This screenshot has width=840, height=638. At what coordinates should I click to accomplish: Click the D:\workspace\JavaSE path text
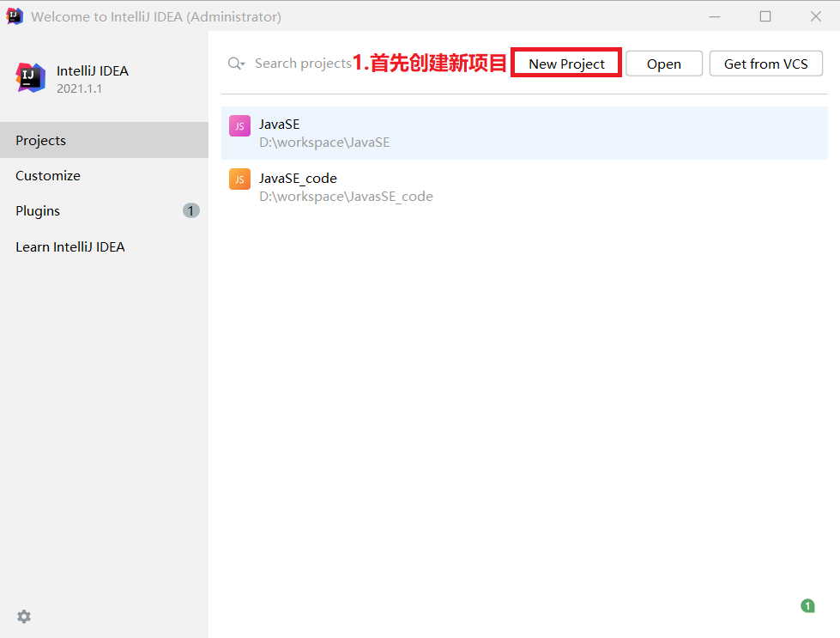324,143
